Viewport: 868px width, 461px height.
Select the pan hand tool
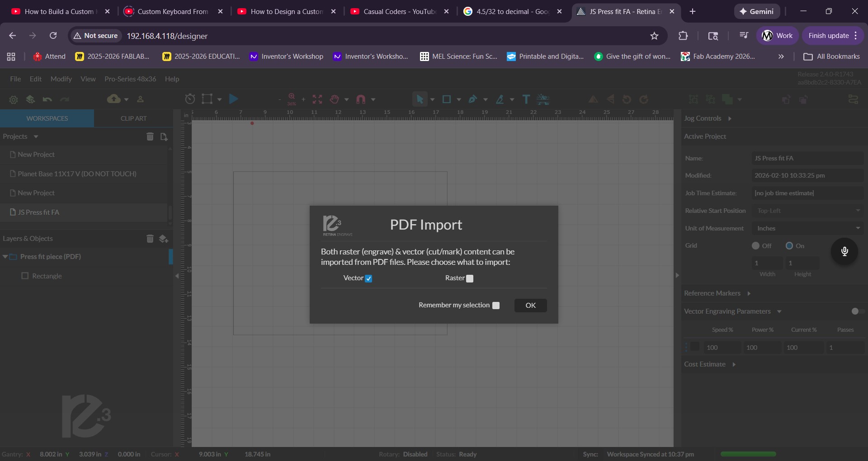coord(335,99)
